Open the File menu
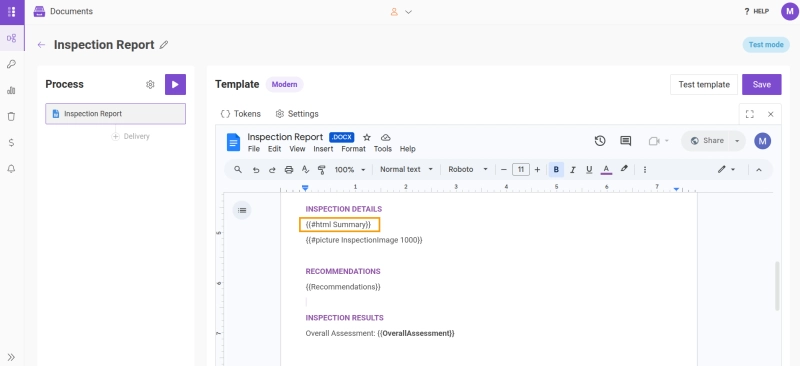Viewport: 800px width, 366px height. [254, 149]
